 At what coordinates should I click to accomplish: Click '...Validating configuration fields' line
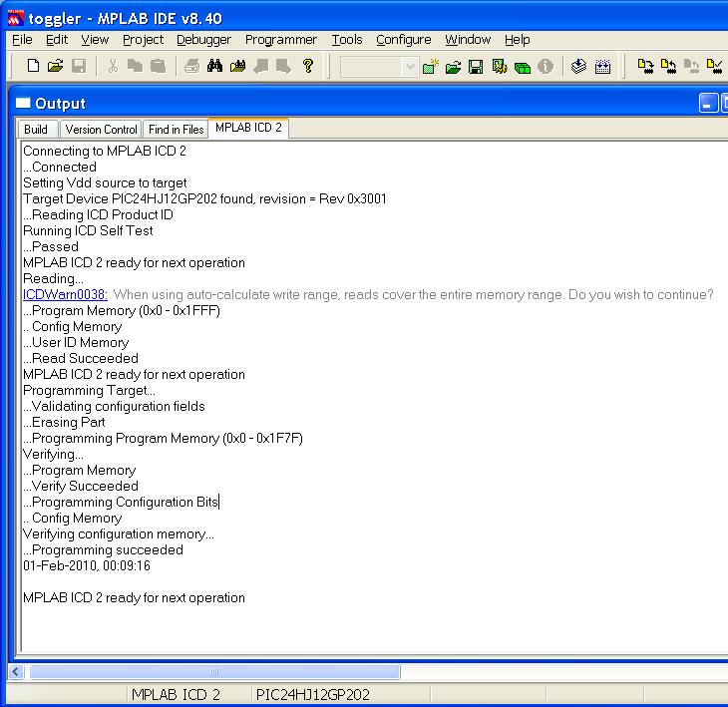114,406
